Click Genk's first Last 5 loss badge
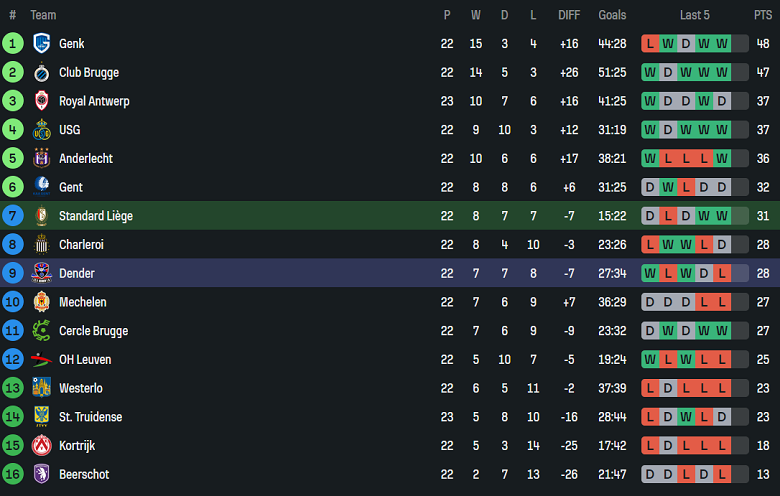Image resolution: width=780 pixels, height=496 pixels. tap(650, 44)
